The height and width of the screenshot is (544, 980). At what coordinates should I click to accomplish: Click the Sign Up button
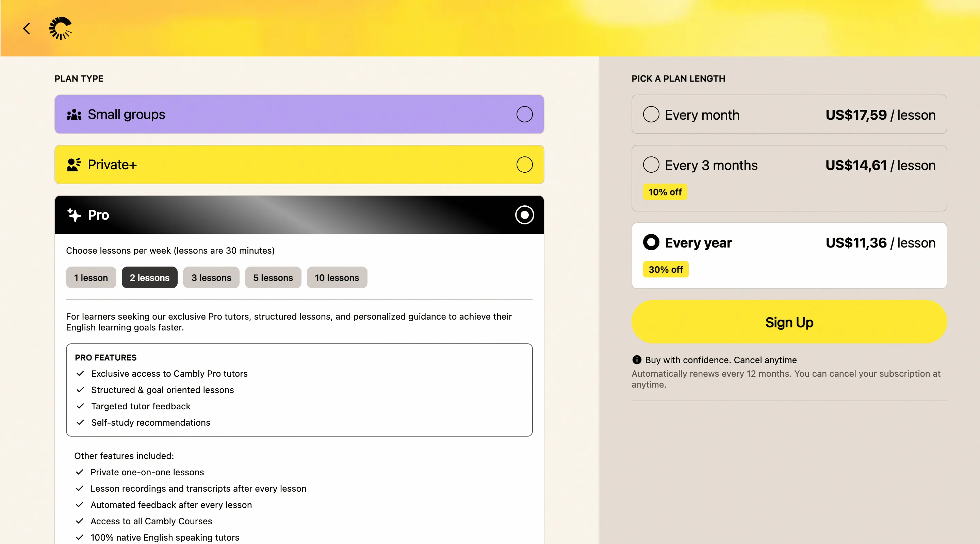point(789,322)
